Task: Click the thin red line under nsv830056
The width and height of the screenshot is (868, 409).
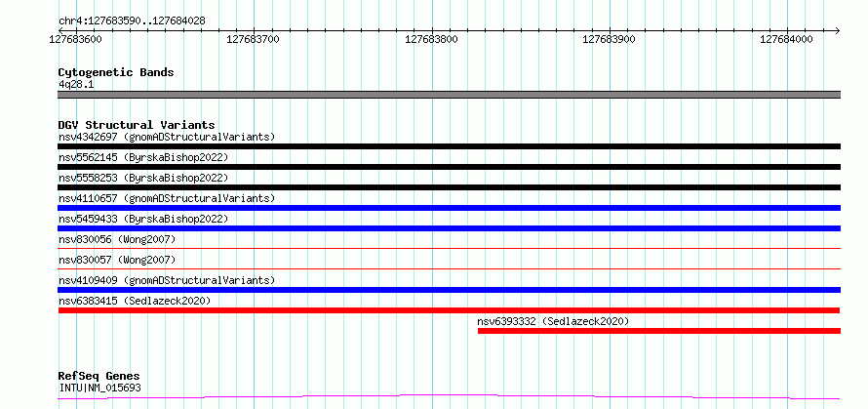Action: pos(449,248)
